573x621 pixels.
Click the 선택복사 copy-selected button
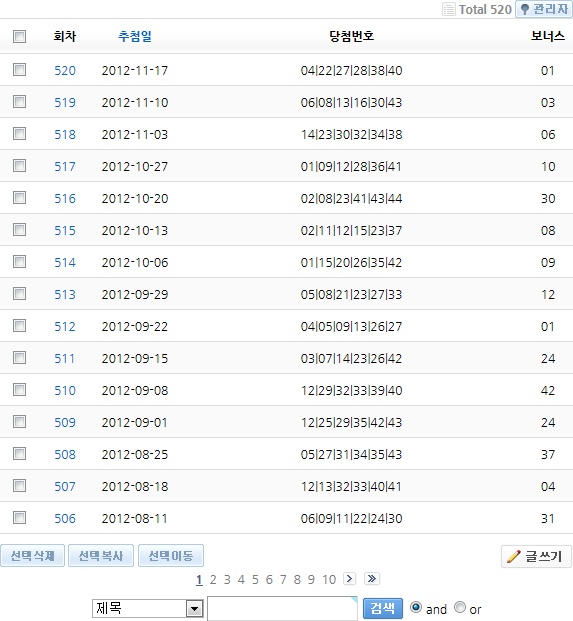pos(101,556)
